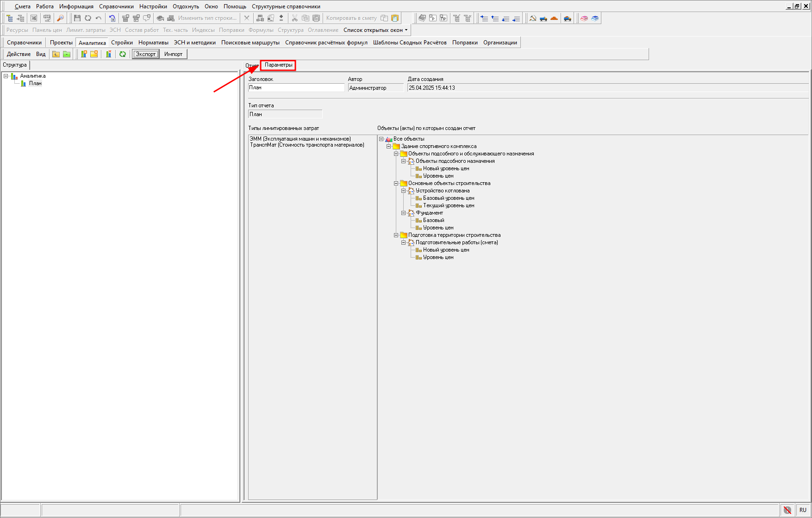This screenshot has width=812, height=518.
Task: Click the floppy disk save icon
Action: [x=77, y=18]
